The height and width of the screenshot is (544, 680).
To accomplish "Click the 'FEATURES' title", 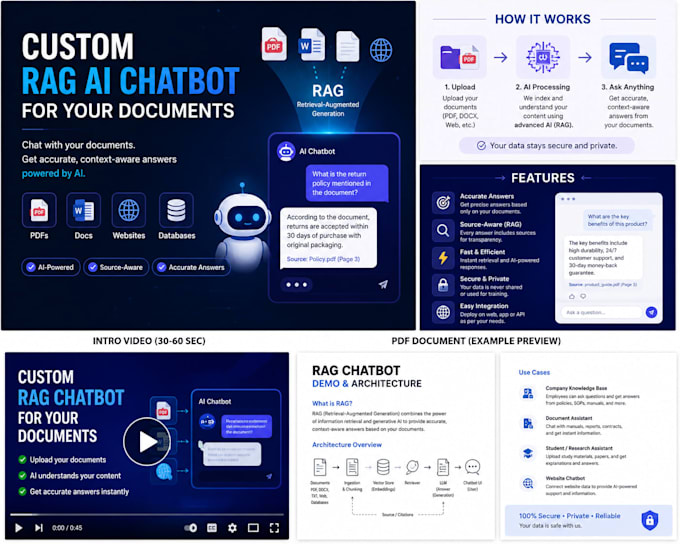I will [543, 178].
